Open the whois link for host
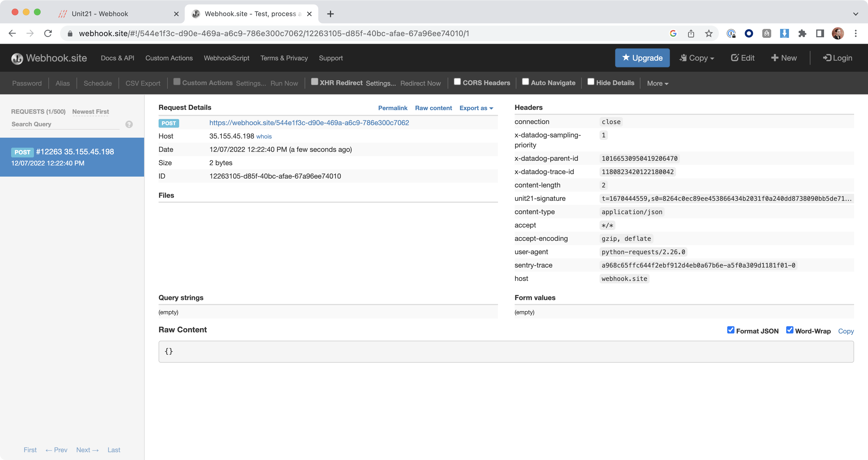The height and width of the screenshot is (460, 868). pyautogui.click(x=264, y=136)
